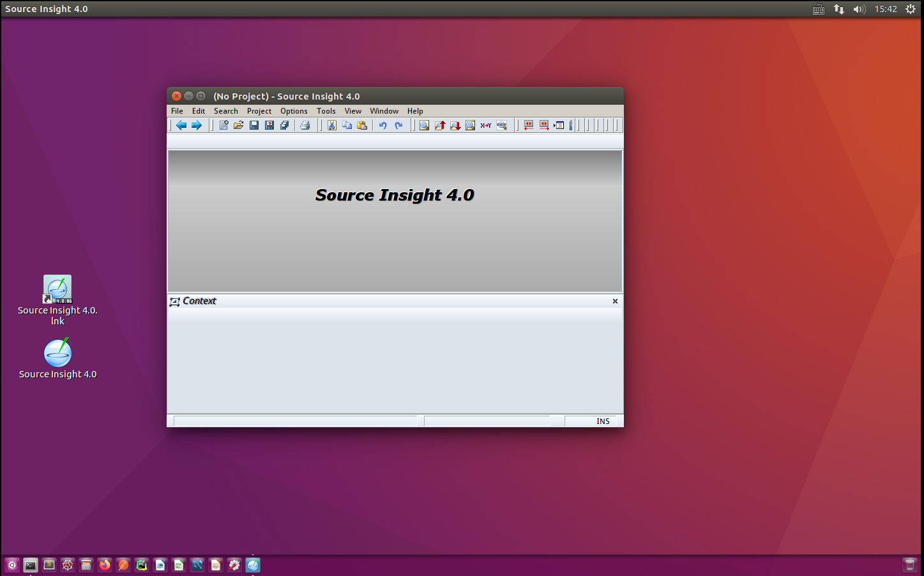Viewport: 924px width, 576px height.
Task: Open a file via the open folder icon
Action: pyautogui.click(x=238, y=125)
